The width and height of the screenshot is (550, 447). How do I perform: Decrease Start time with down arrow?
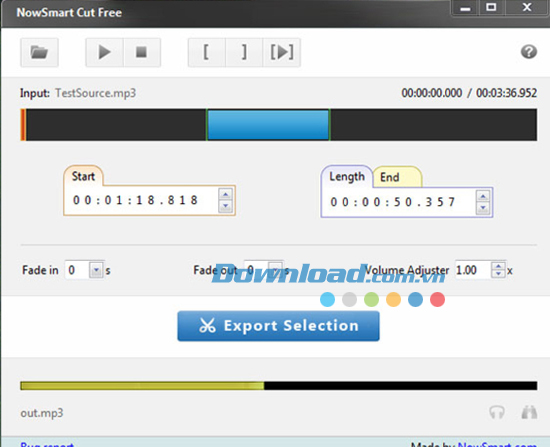click(x=225, y=206)
